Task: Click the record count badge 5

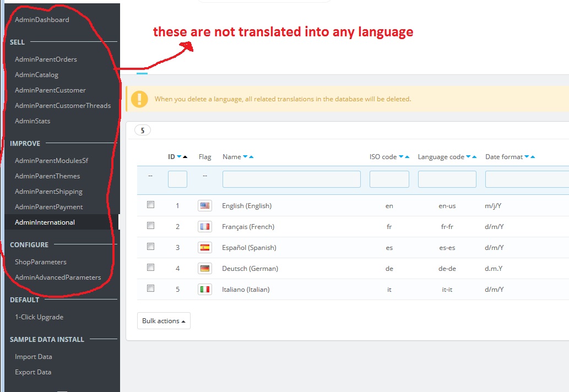Action: click(x=143, y=130)
